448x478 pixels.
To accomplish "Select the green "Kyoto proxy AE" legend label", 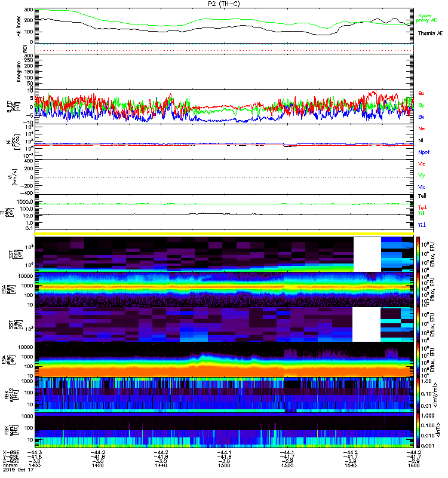I will [x=426, y=18].
